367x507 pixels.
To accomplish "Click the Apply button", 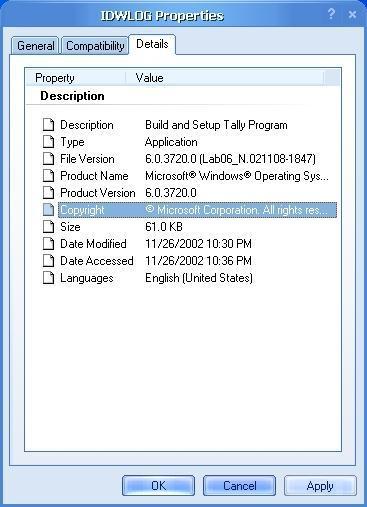I will 320,486.
